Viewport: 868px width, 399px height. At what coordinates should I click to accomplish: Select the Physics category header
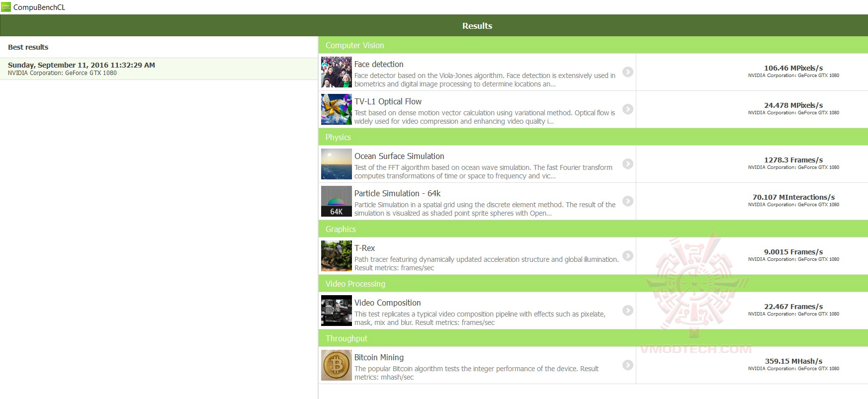593,137
